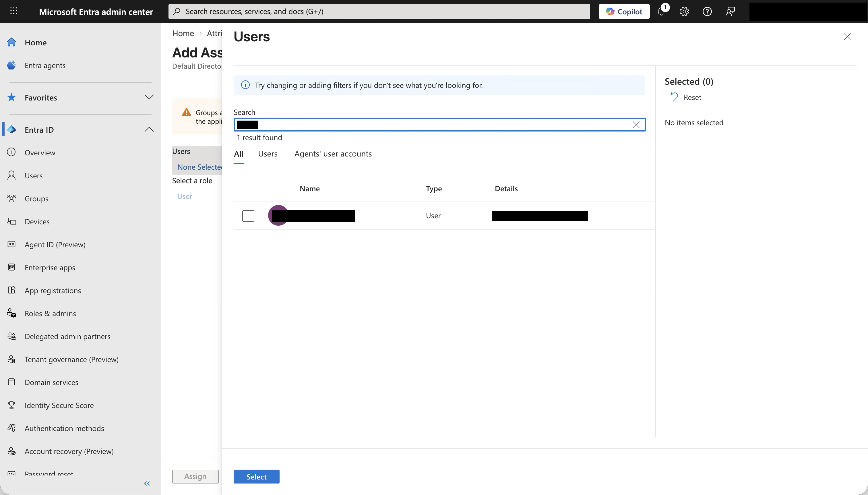Screen dimensions: 868x495
Task: Open the help question mark
Action: tap(707, 11)
